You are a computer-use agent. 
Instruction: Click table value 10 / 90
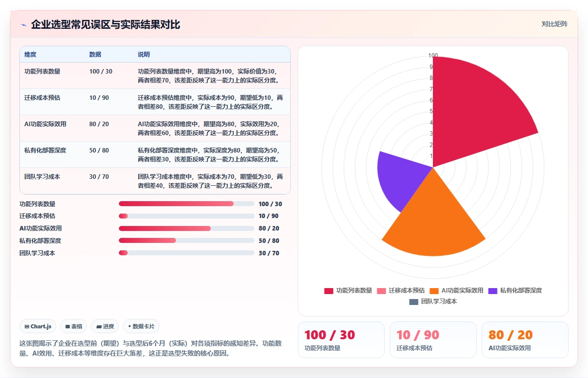(x=99, y=97)
